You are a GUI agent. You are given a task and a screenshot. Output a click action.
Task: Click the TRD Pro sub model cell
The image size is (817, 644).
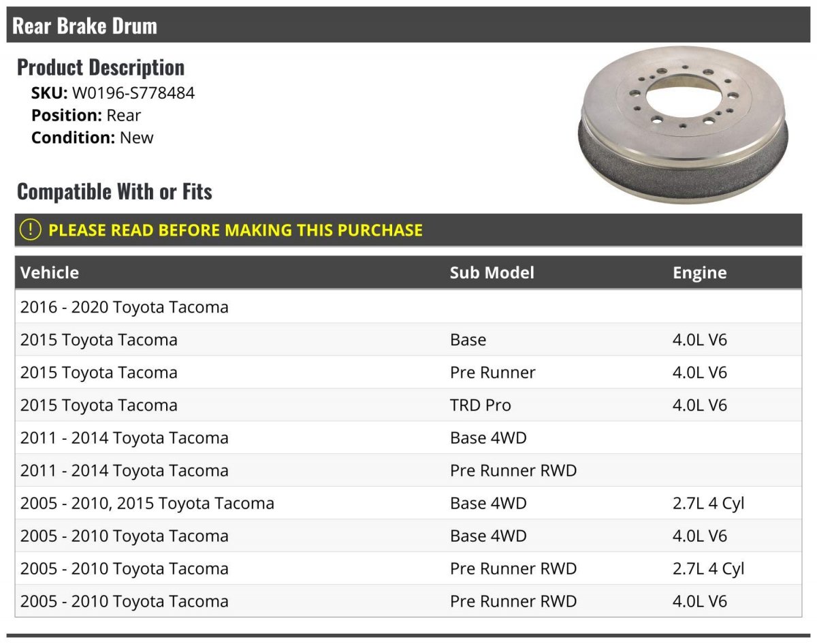[x=481, y=405]
